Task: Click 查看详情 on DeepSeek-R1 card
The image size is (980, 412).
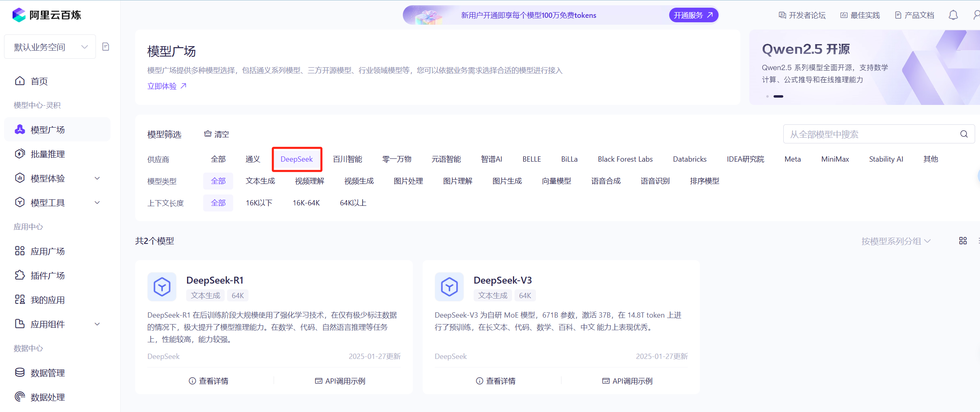Action: 208,381
